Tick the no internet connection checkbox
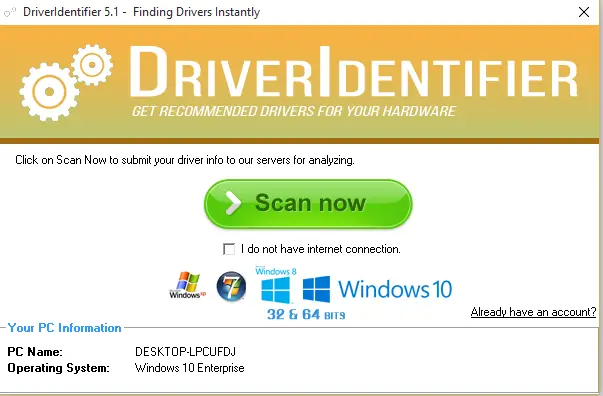Image resolution: width=603 pixels, height=396 pixels. click(229, 249)
